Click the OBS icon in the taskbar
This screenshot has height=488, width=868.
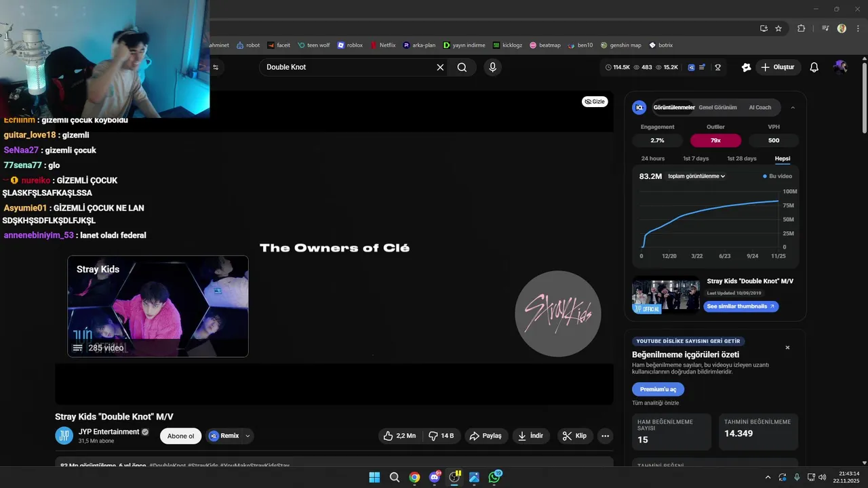454,477
